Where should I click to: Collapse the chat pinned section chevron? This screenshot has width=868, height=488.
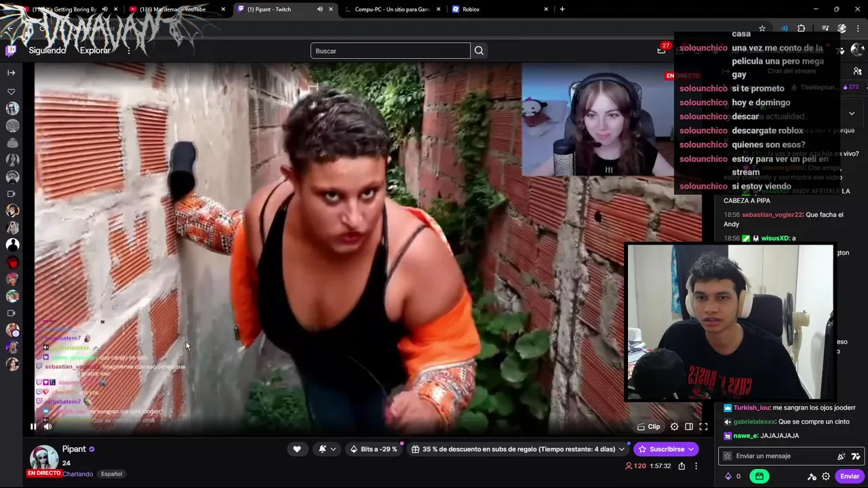[852, 113]
